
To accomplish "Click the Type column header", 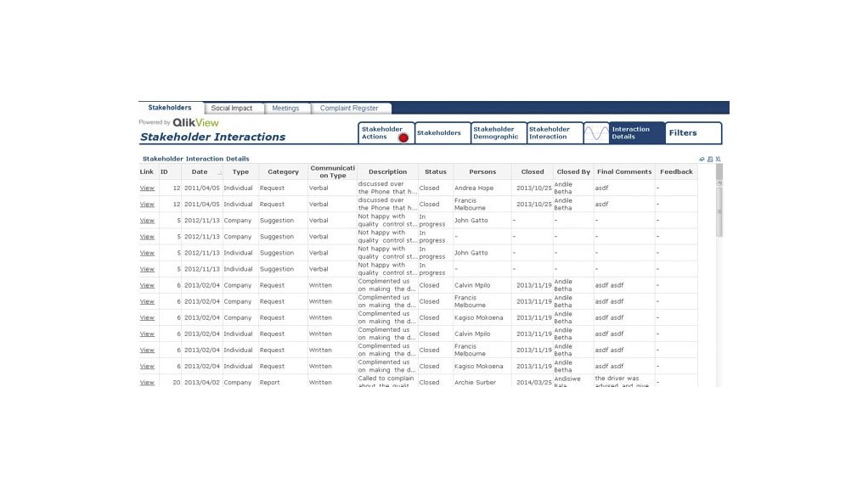I will (x=240, y=171).
